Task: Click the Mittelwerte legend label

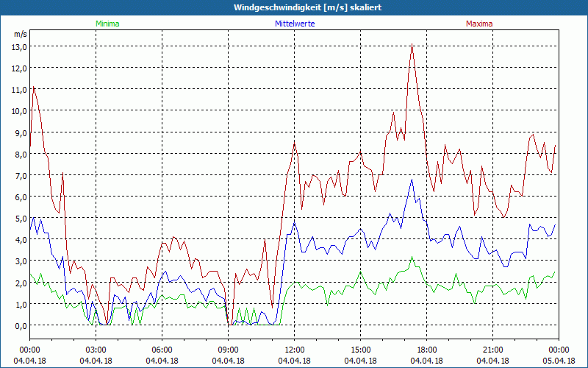Action: click(295, 24)
